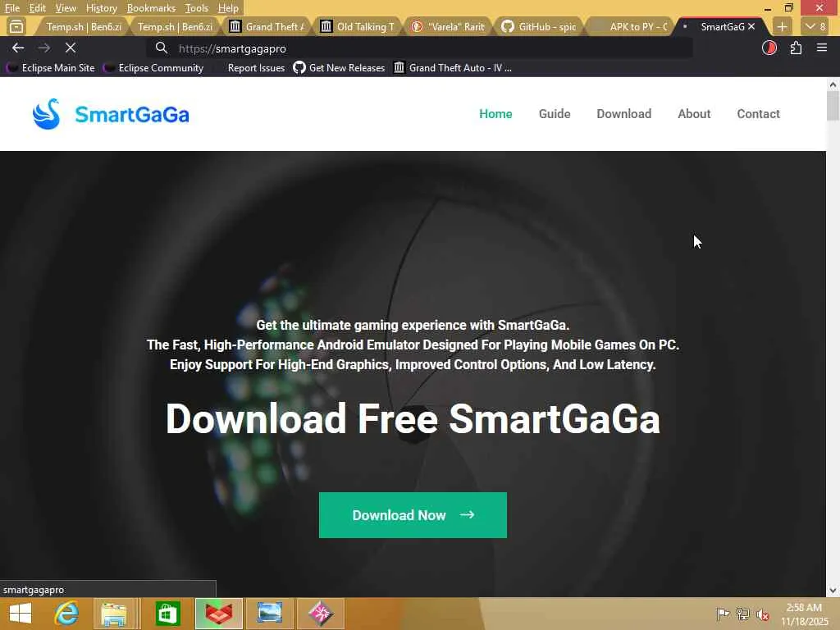Open the red shield tracking protection icon

pyautogui.click(x=769, y=48)
